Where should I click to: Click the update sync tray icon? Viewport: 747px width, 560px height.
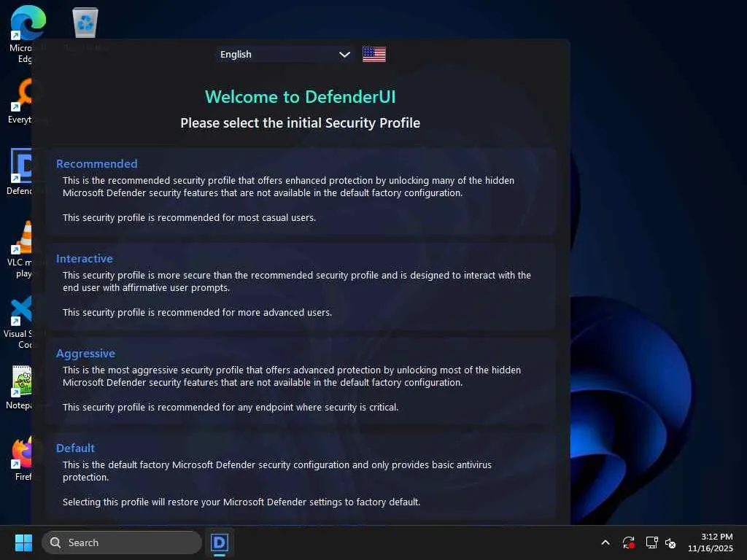(628, 542)
